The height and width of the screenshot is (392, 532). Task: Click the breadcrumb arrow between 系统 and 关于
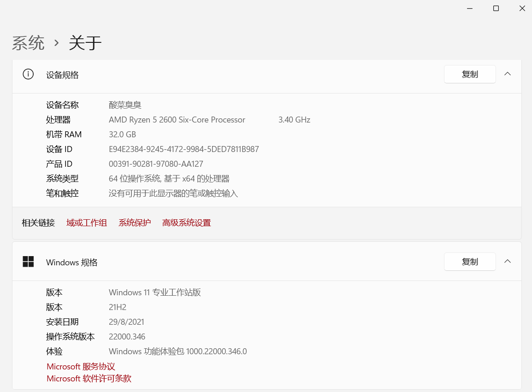pos(57,43)
